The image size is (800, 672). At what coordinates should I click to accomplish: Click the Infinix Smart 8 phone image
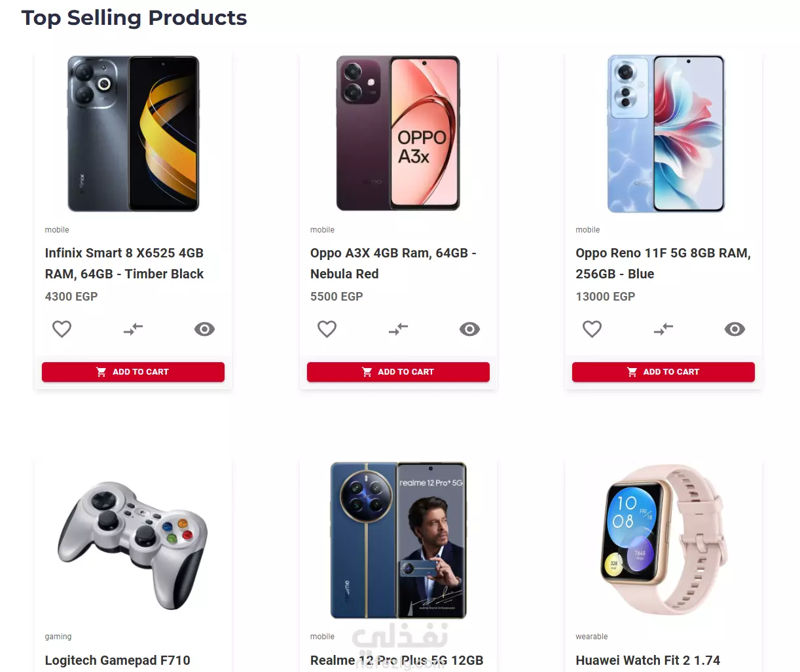point(133,134)
